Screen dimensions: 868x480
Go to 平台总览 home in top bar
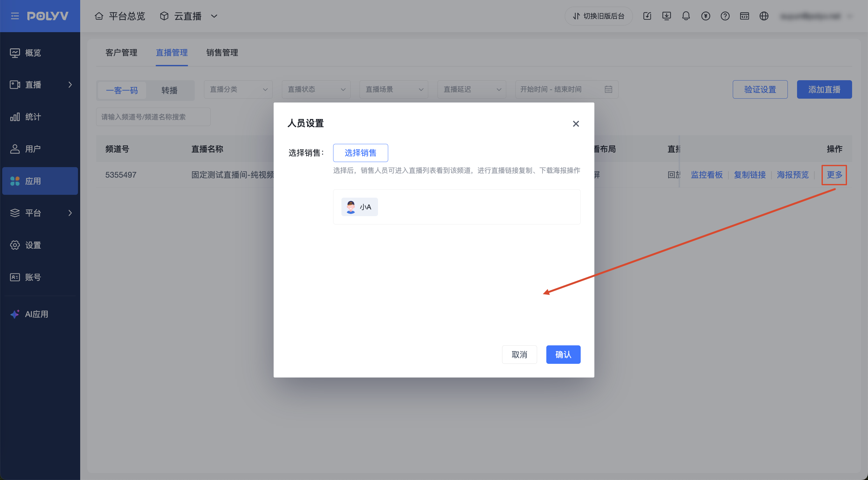pos(120,16)
